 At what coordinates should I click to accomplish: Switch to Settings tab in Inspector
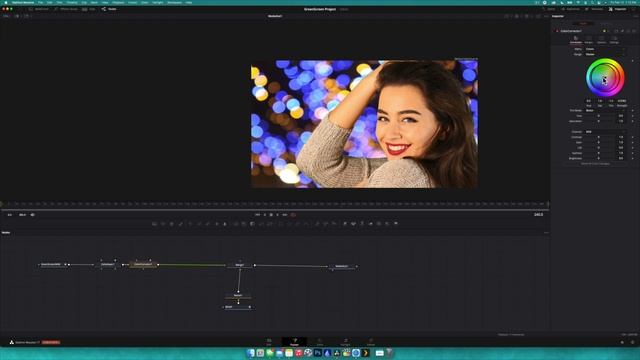(614, 40)
